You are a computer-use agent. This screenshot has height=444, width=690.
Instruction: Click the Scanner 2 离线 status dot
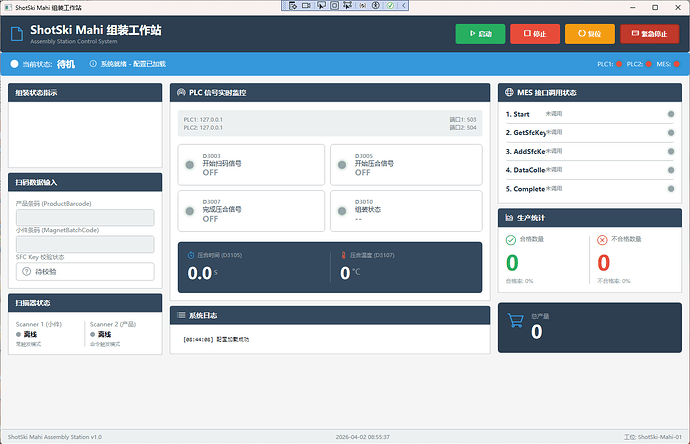[92, 334]
